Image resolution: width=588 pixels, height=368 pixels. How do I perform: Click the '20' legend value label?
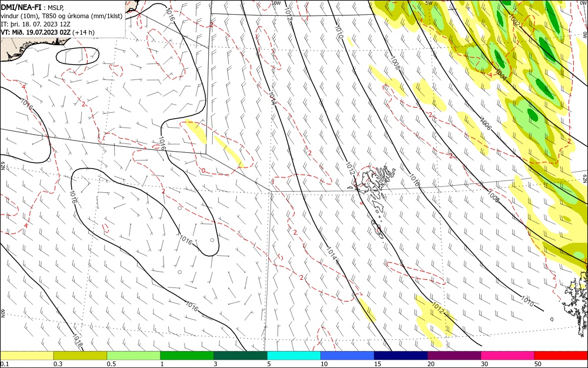click(x=431, y=364)
